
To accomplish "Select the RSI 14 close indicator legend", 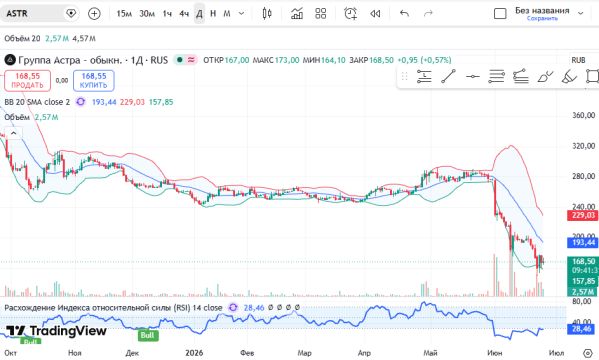I will (113, 308).
